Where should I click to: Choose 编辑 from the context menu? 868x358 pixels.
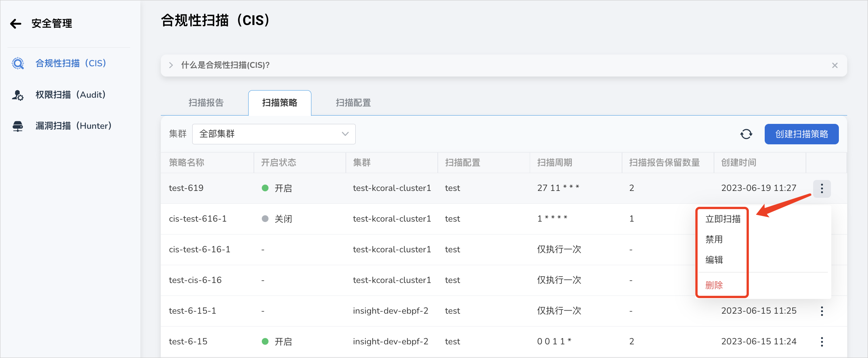(714, 260)
